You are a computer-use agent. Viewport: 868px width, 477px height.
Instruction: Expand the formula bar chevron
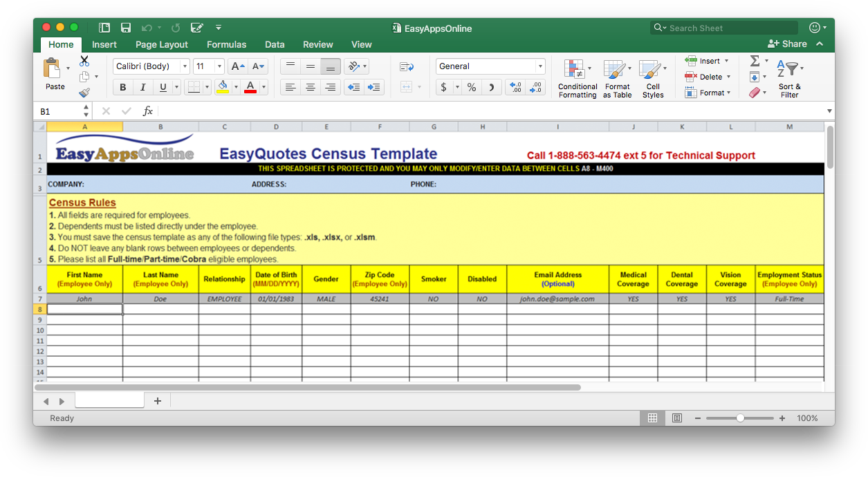coord(829,111)
